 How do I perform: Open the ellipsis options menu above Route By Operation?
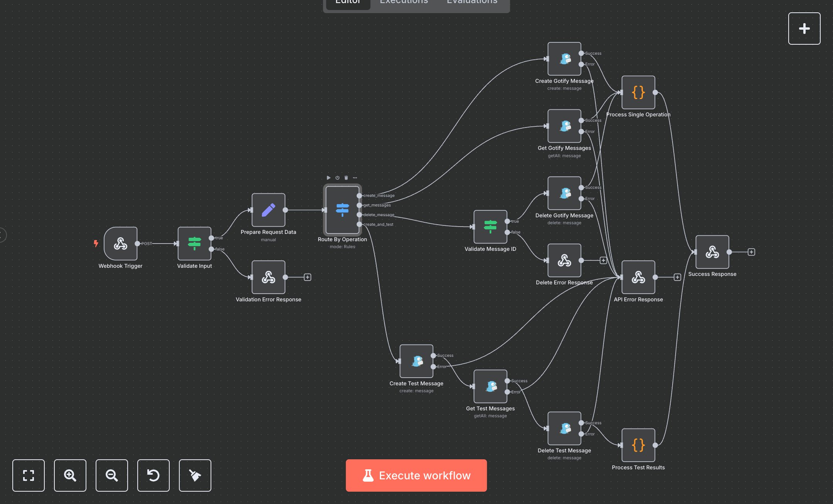354,178
